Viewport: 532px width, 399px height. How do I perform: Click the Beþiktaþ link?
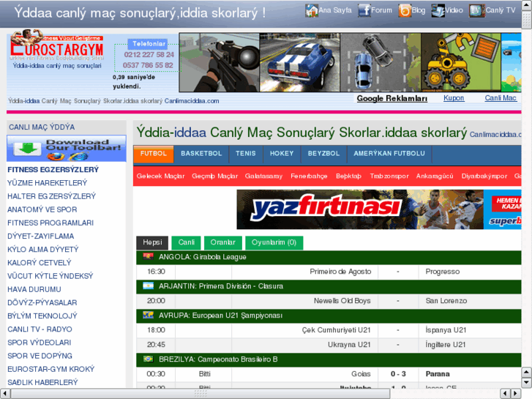(348, 176)
